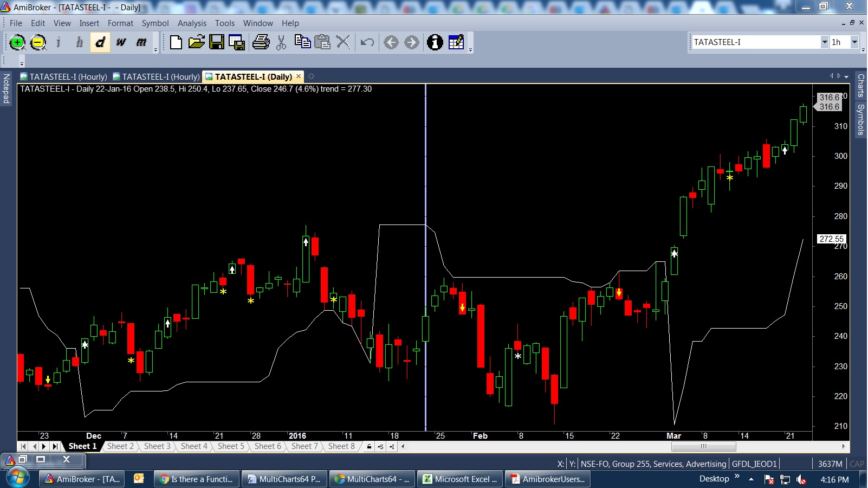The height and width of the screenshot is (488, 868).
Task: Click the paste clipboard icon
Action: tap(322, 42)
